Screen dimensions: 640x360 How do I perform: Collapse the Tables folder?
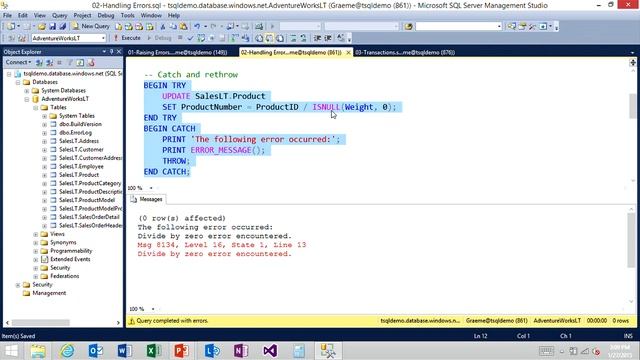click(x=36, y=107)
